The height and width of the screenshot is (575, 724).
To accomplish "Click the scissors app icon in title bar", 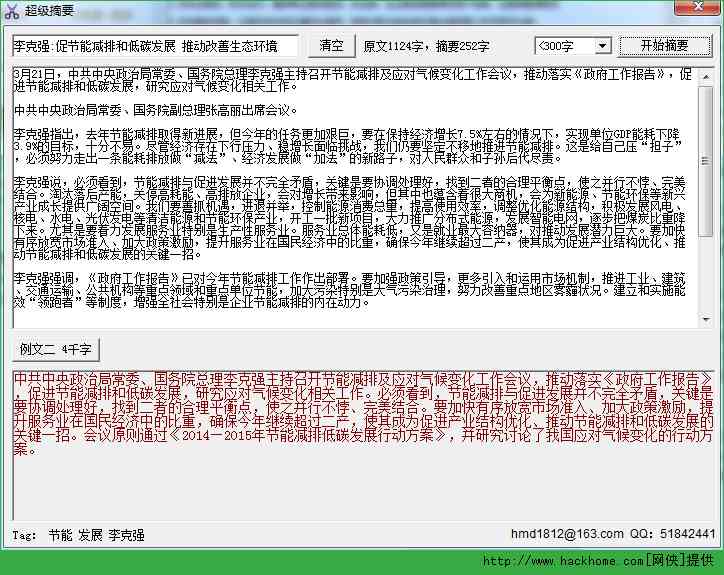I will click(x=11, y=11).
